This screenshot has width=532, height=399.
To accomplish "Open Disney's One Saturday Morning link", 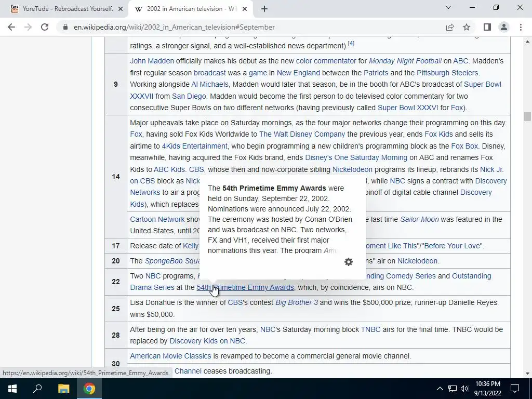I will point(356,158).
